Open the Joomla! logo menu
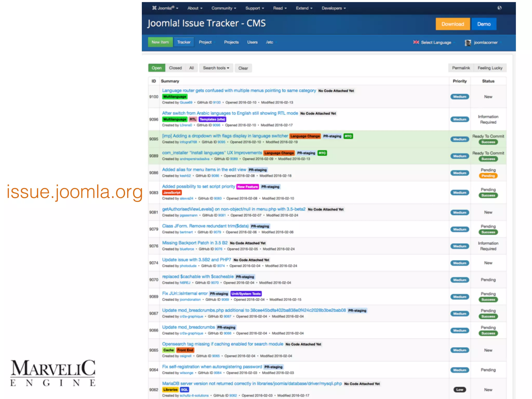This screenshot has height=399, width=532. tap(165, 8)
